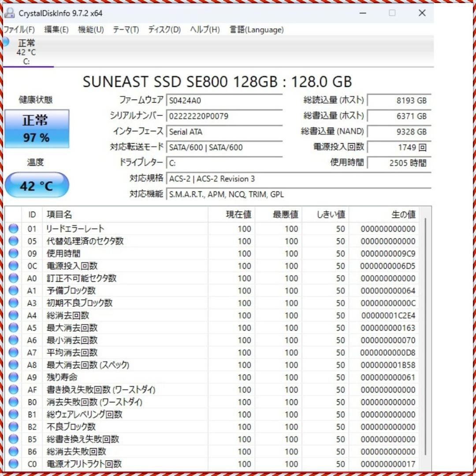This screenshot has width=476, height=476.
Task: Click the 総書込量 (NAND) value 9328 GB
Action: pos(399,132)
